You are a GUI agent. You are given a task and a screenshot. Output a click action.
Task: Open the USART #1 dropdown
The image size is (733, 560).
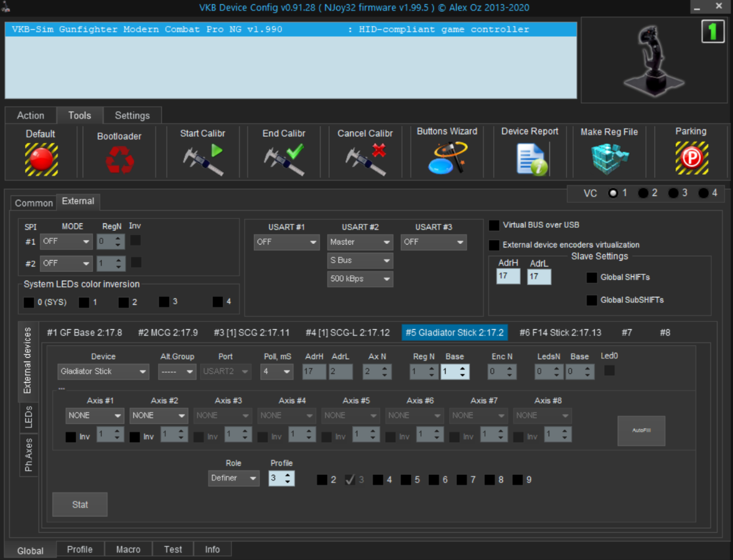[287, 242]
